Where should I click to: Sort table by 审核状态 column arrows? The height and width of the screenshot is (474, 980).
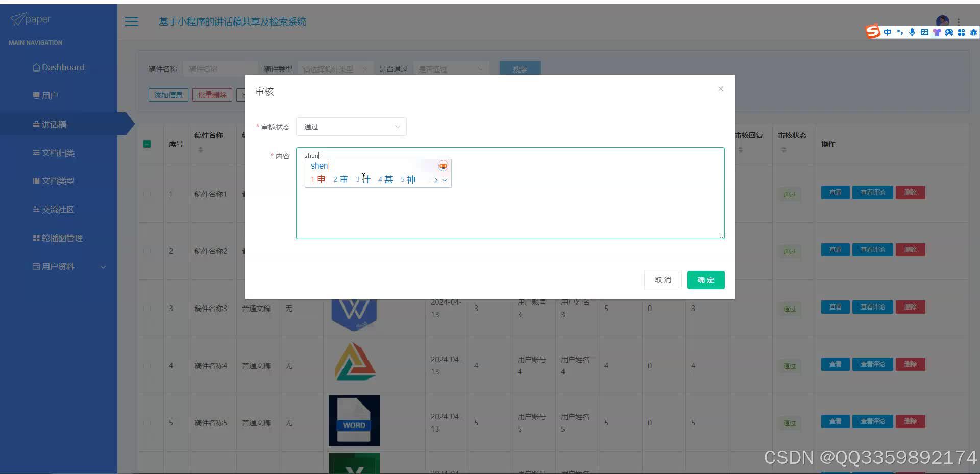coord(784,150)
